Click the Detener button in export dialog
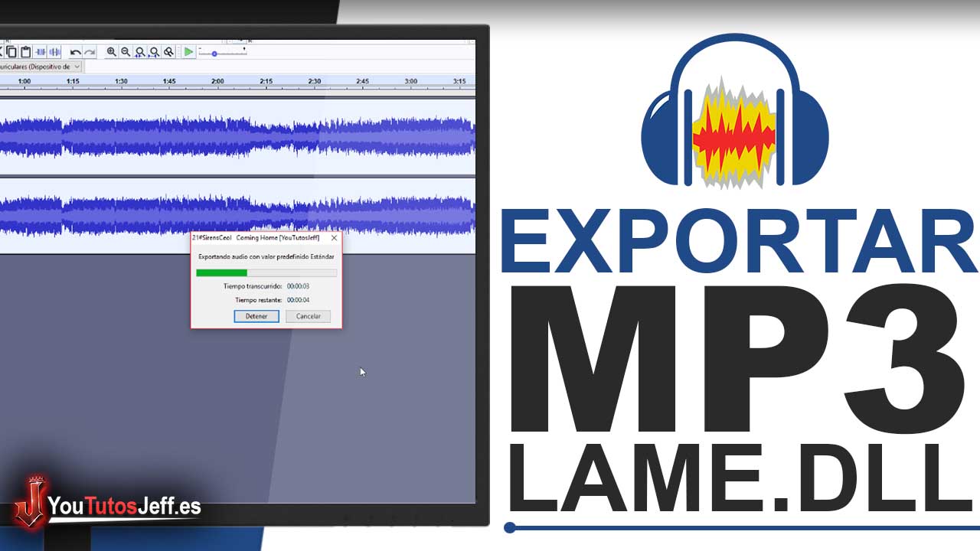 coord(256,316)
